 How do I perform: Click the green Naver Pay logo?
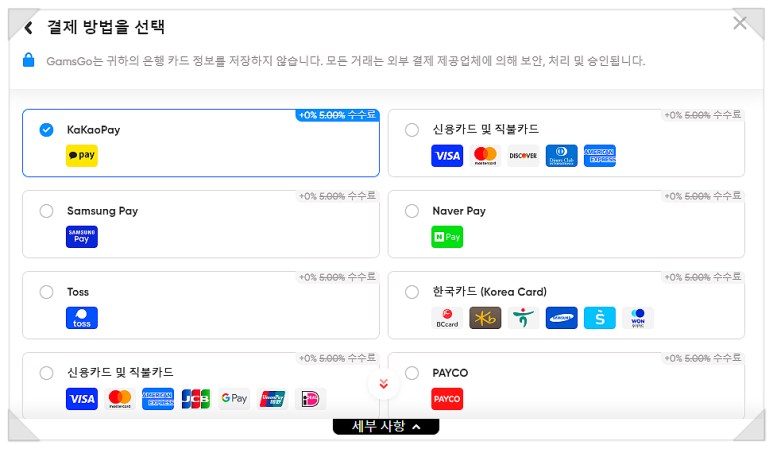tap(447, 237)
